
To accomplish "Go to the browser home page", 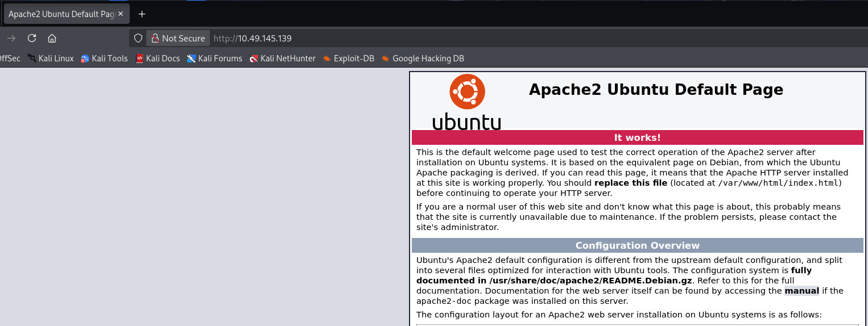I will 52,38.
